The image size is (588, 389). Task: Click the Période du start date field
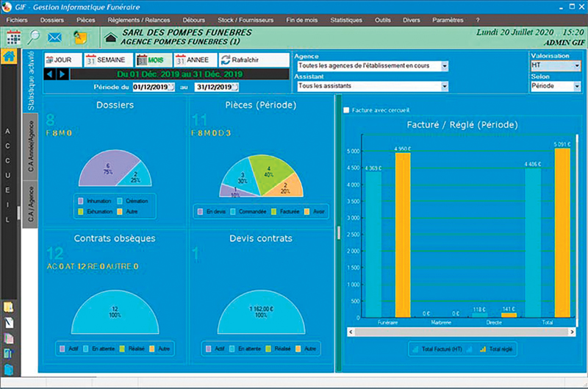[x=154, y=87]
